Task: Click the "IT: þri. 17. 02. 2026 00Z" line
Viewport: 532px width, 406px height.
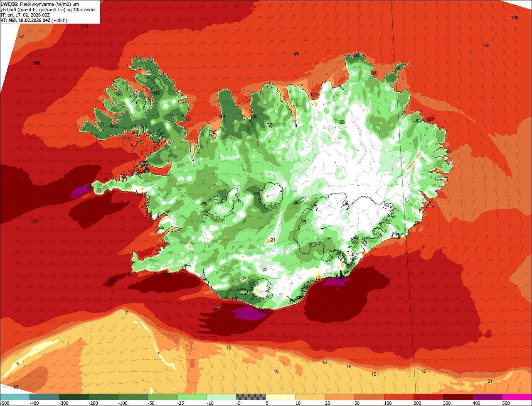Action: click(x=26, y=15)
